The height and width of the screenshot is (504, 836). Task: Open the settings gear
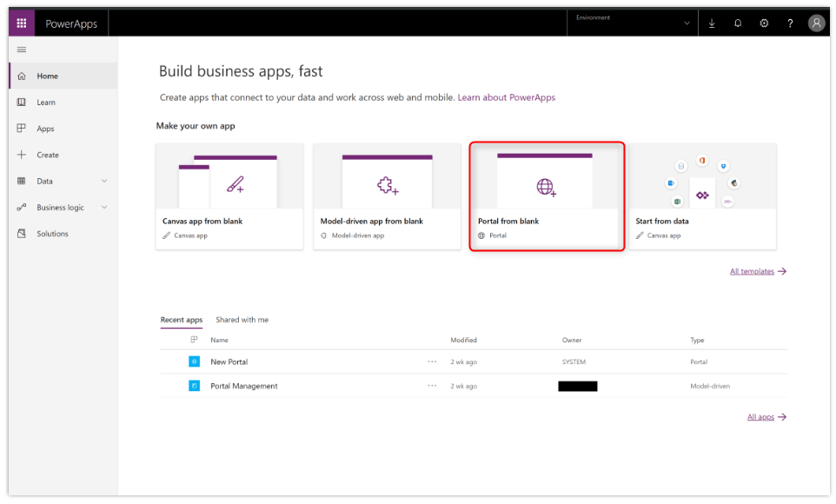pyautogui.click(x=764, y=23)
